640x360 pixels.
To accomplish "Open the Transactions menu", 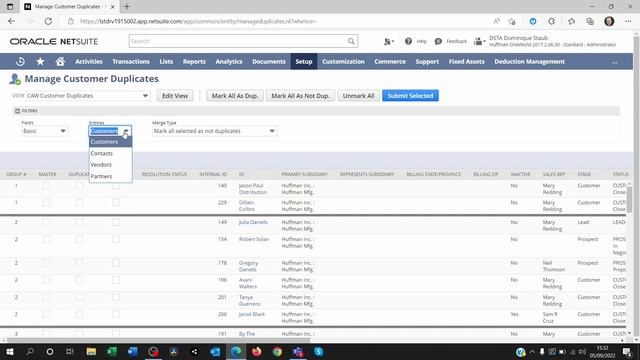I will (131, 62).
